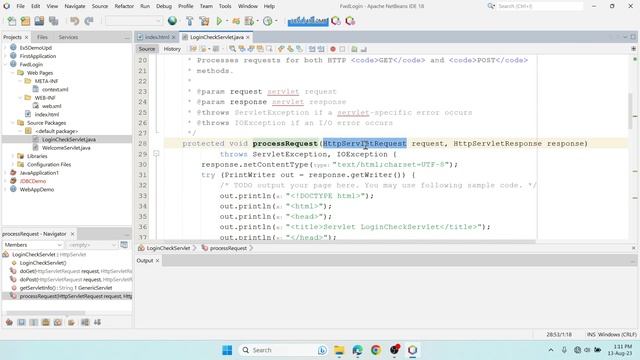Screen dimensions: 640x360
Task: Expand the Configuration Files node
Action: coord(13,164)
